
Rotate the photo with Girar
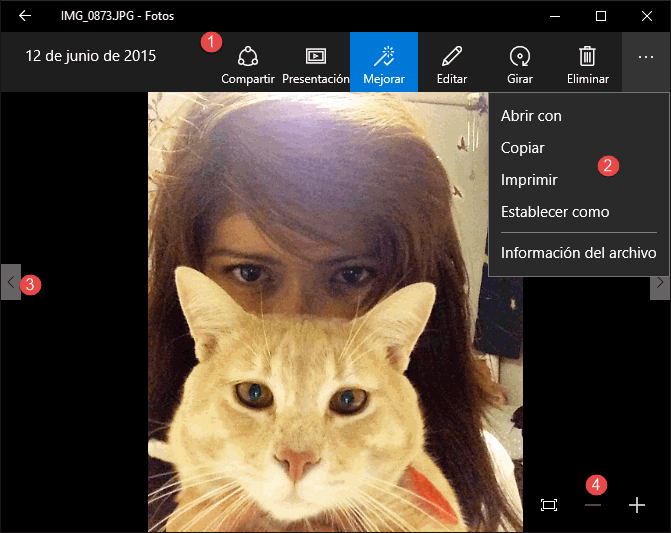tap(520, 63)
